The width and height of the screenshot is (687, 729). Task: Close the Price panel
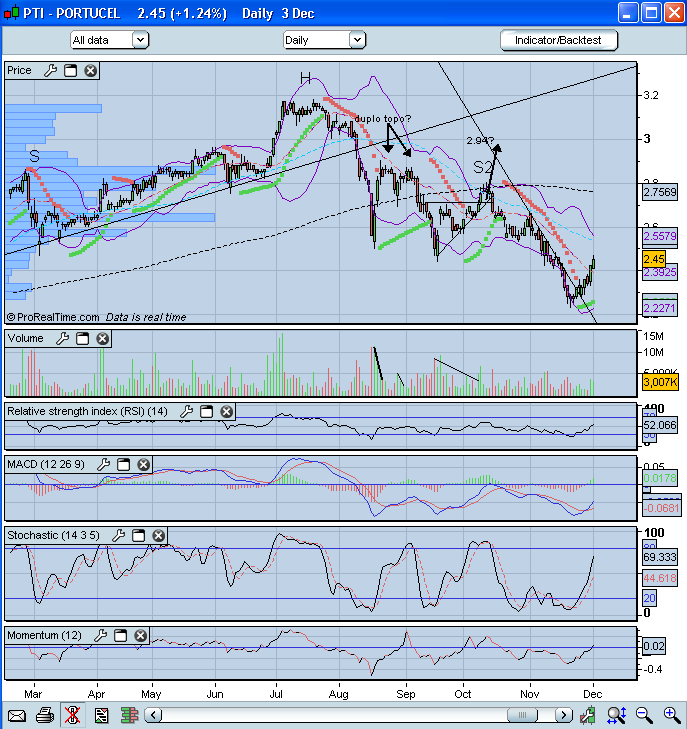click(91, 71)
